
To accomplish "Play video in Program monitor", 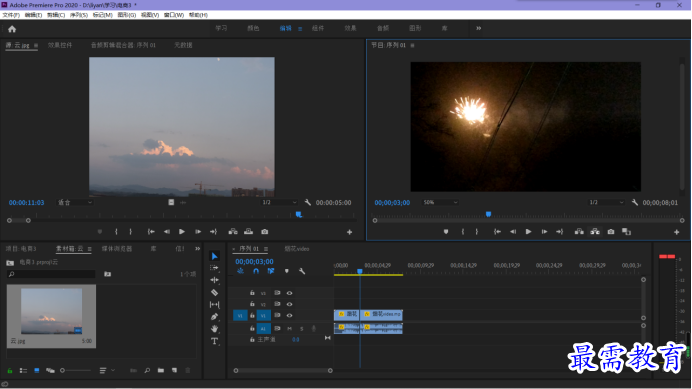I will 528,232.
